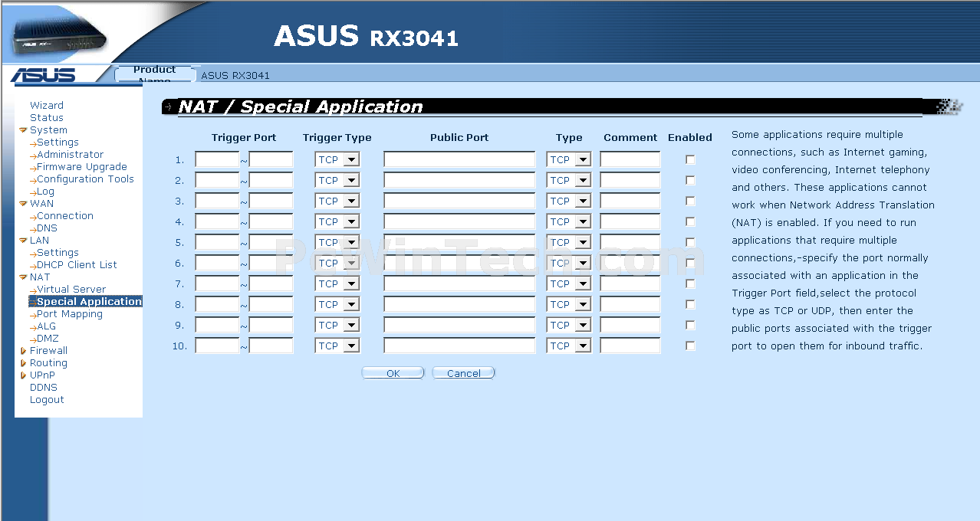Open the Wizard page
This screenshot has height=521, width=980.
point(47,106)
